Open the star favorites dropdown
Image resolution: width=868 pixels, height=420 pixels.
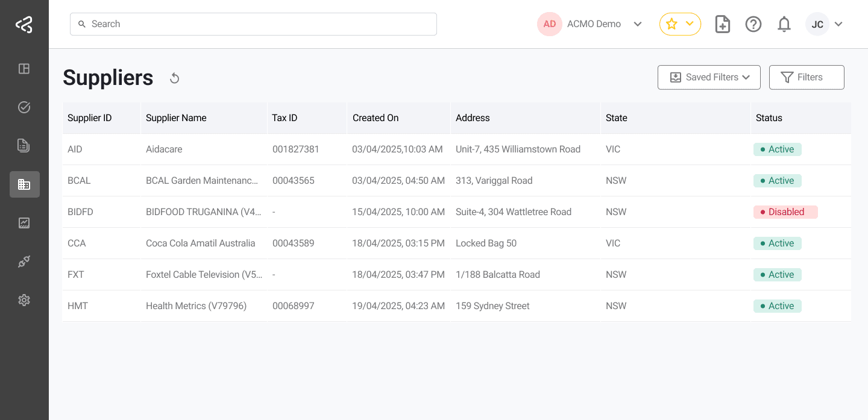tap(680, 24)
